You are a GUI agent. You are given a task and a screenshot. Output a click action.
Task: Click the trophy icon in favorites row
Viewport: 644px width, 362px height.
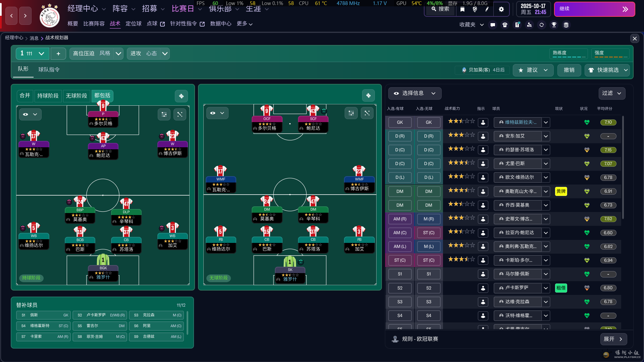coord(554,25)
